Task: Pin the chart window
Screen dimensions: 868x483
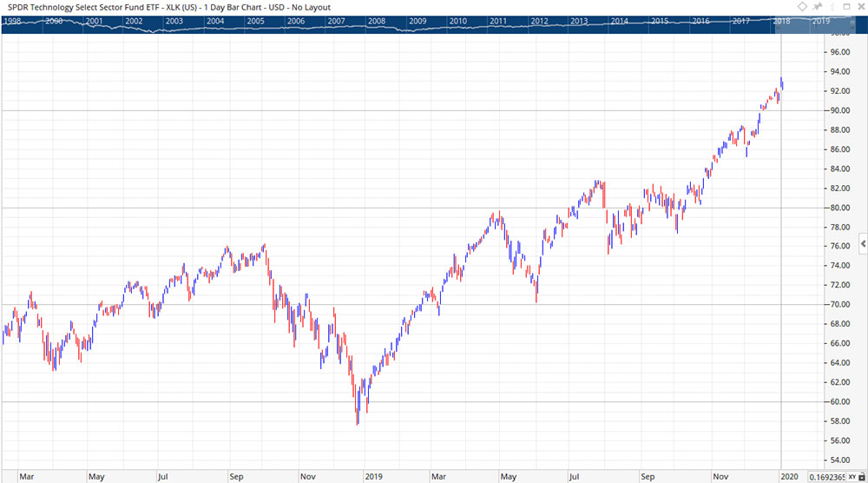Action: tap(818, 7)
